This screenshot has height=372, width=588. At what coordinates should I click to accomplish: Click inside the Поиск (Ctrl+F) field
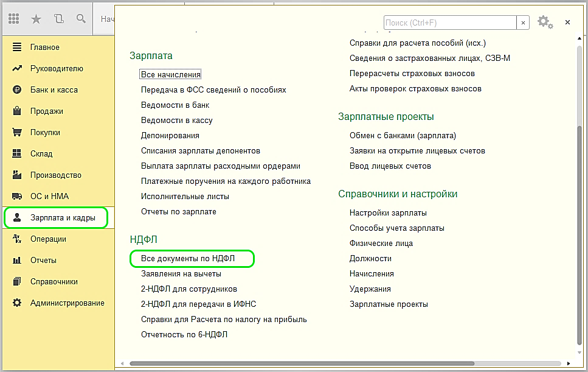pyautogui.click(x=450, y=23)
